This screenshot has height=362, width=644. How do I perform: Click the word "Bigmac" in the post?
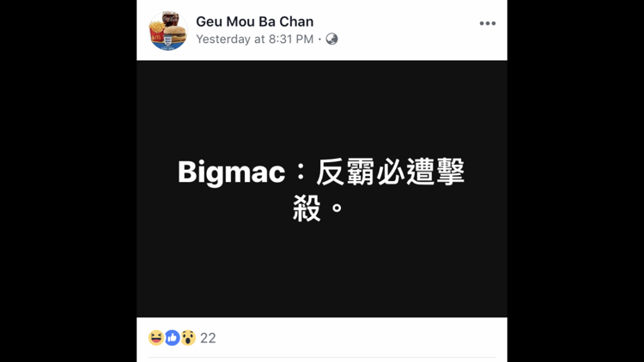pos(231,172)
